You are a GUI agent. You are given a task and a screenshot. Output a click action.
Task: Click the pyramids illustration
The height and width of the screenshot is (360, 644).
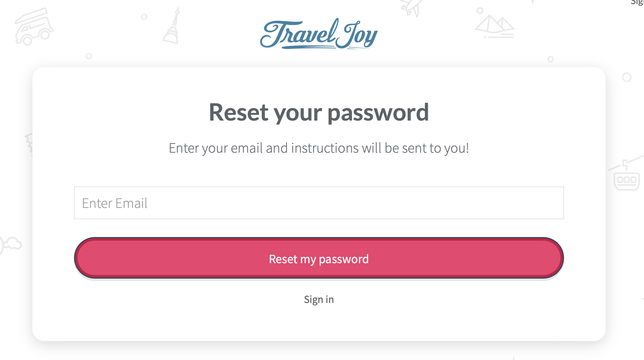(x=495, y=27)
